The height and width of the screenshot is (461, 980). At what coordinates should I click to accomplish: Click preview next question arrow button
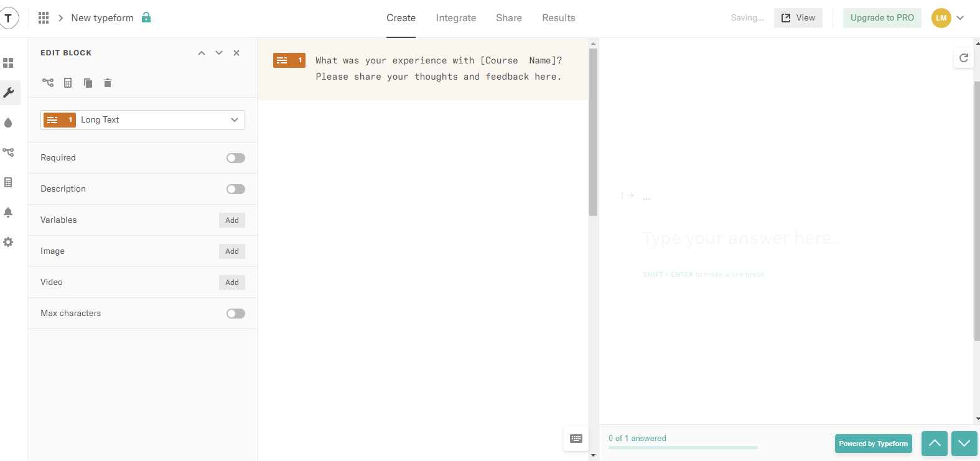pyautogui.click(x=964, y=444)
